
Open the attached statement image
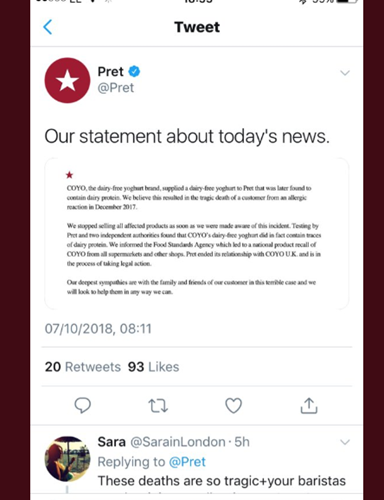click(197, 234)
